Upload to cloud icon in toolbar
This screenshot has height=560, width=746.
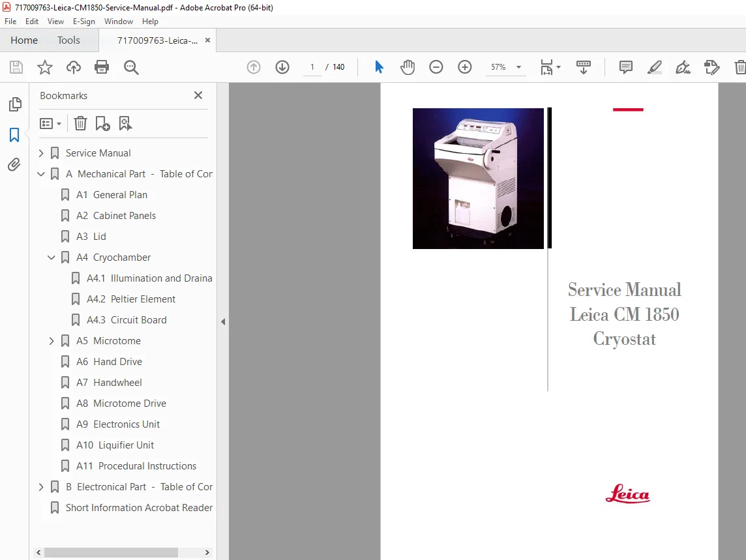tap(73, 67)
